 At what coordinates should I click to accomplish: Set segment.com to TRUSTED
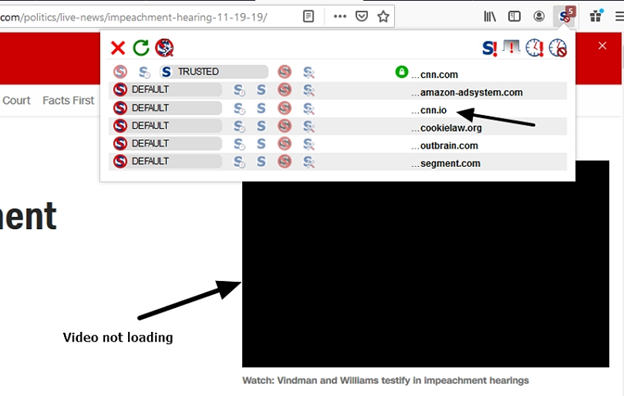261,161
